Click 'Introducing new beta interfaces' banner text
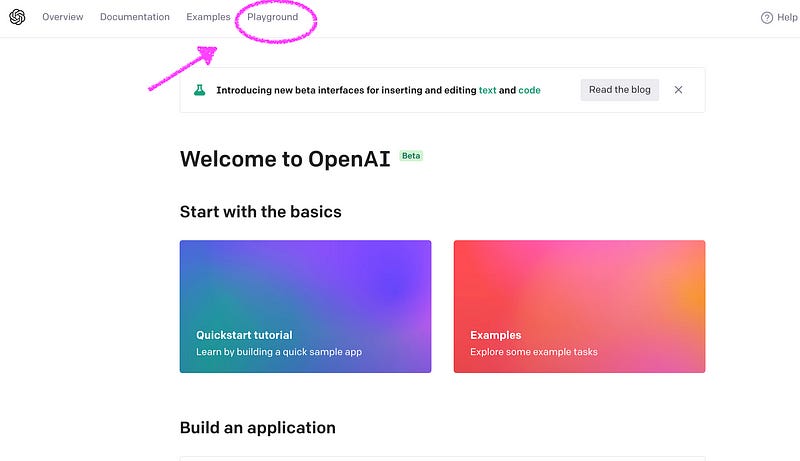Image resolution: width=800 pixels, height=461 pixels. tap(378, 90)
